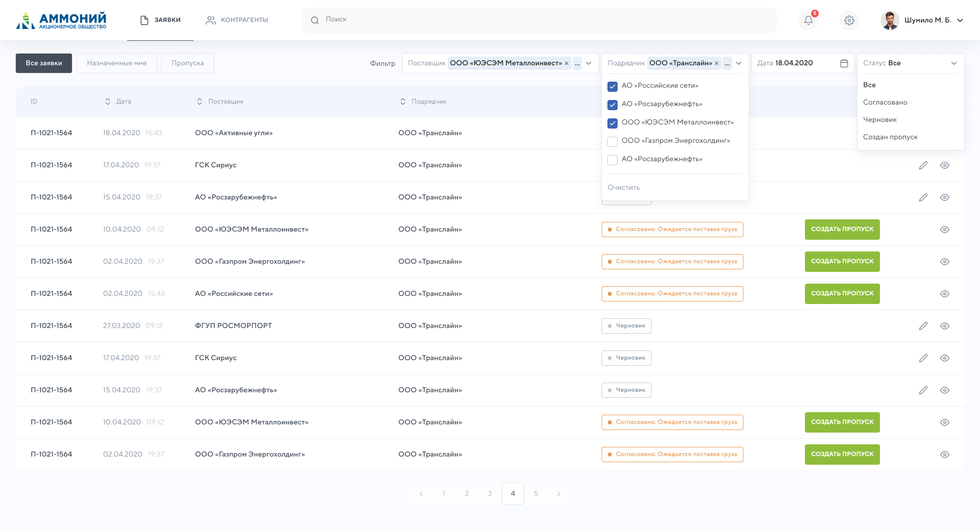Open settings via the gear icon
980x530 pixels.
[x=849, y=20]
